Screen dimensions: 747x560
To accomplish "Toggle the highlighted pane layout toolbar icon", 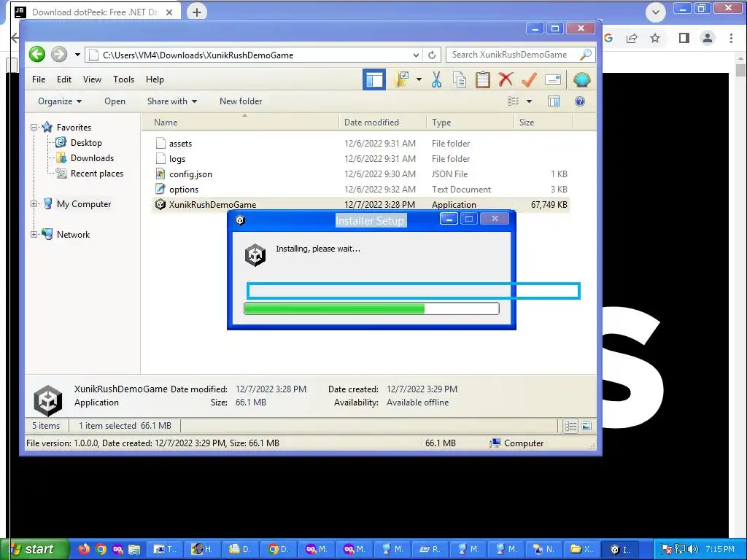I will pos(374,79).
